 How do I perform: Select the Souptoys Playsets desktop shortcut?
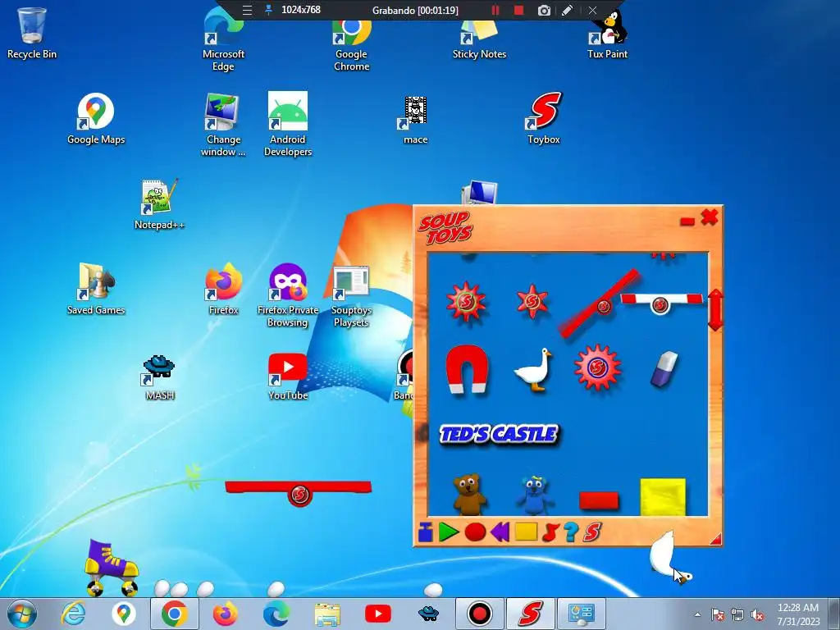351,296
